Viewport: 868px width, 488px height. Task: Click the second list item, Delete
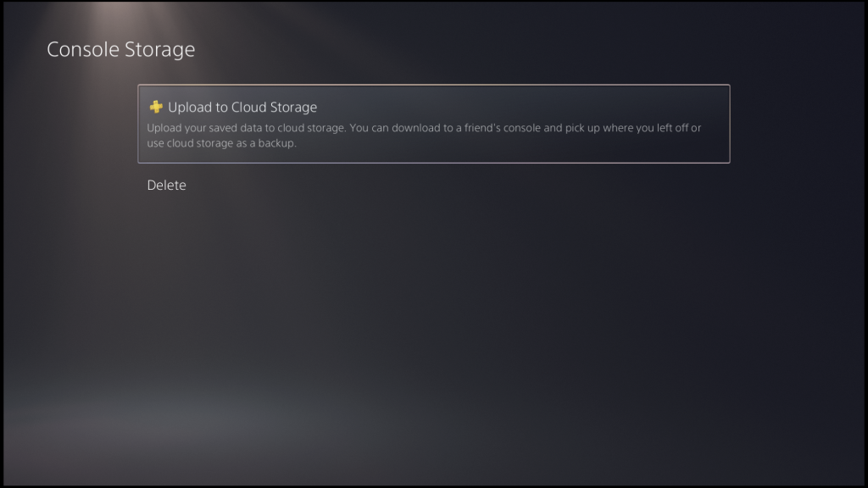(166, 185)
